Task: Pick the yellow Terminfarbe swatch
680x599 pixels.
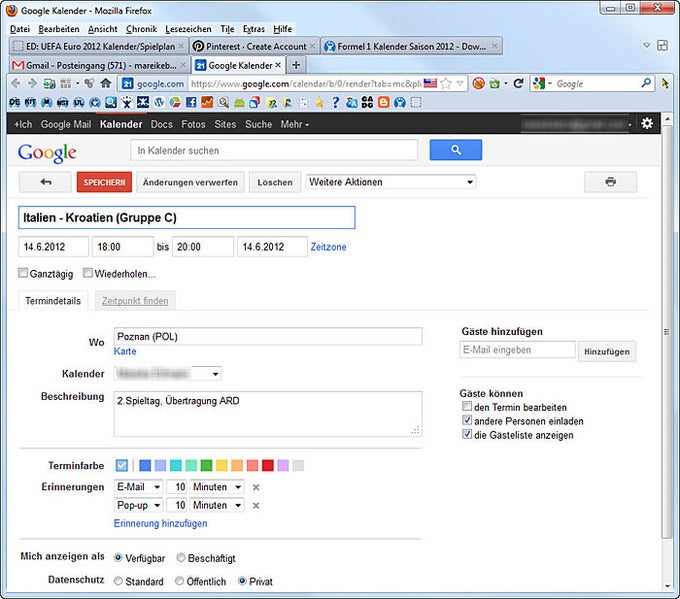Action: 222,465
